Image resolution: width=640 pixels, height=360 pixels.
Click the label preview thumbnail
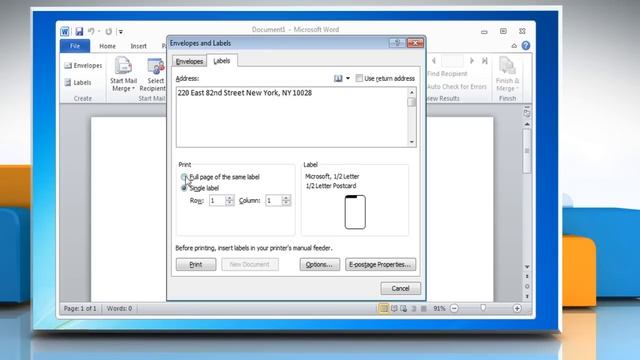click(x=355, y=212)
